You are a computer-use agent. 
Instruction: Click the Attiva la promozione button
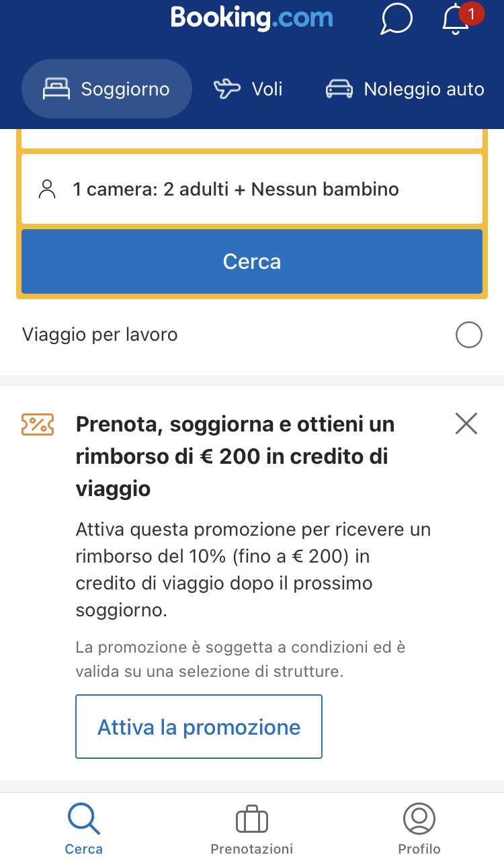pos(199,727)
